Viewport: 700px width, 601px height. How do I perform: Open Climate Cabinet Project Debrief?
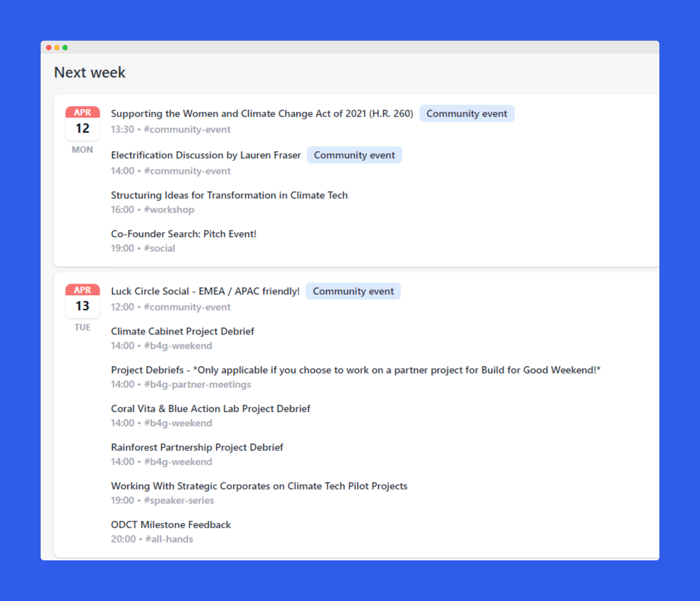[183, 331]
